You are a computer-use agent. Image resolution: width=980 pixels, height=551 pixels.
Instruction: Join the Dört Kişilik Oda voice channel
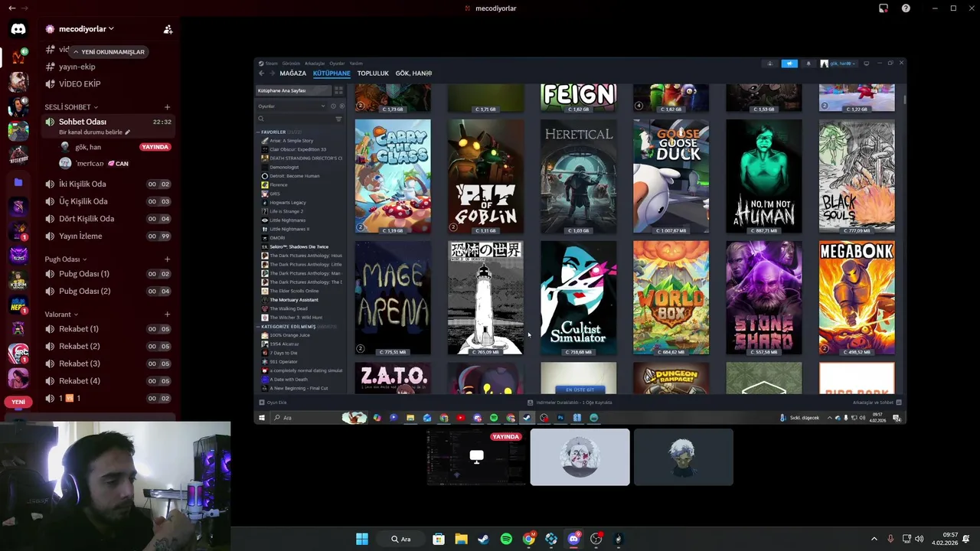click(x=107, y=219)
